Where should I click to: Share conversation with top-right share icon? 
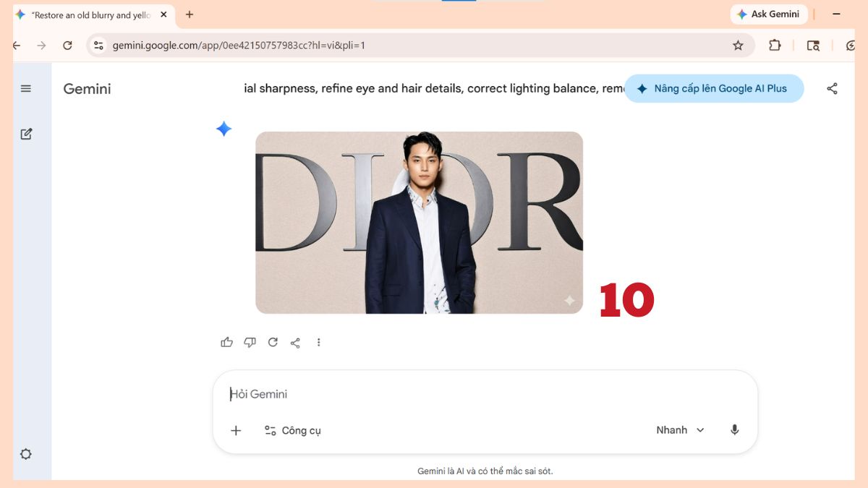[x=832, y=88]
